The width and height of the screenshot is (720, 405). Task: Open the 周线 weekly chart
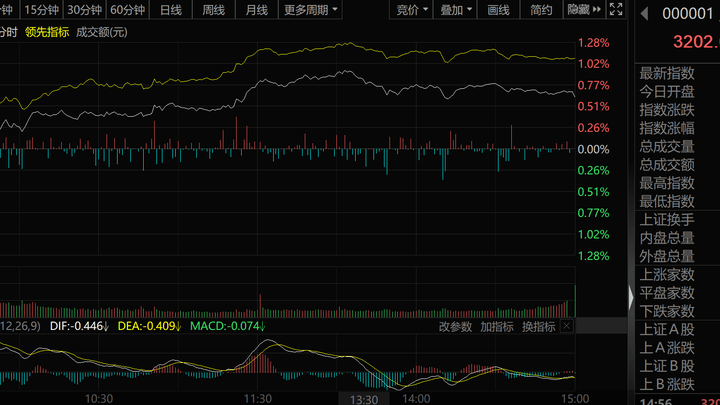coord(214,10)
